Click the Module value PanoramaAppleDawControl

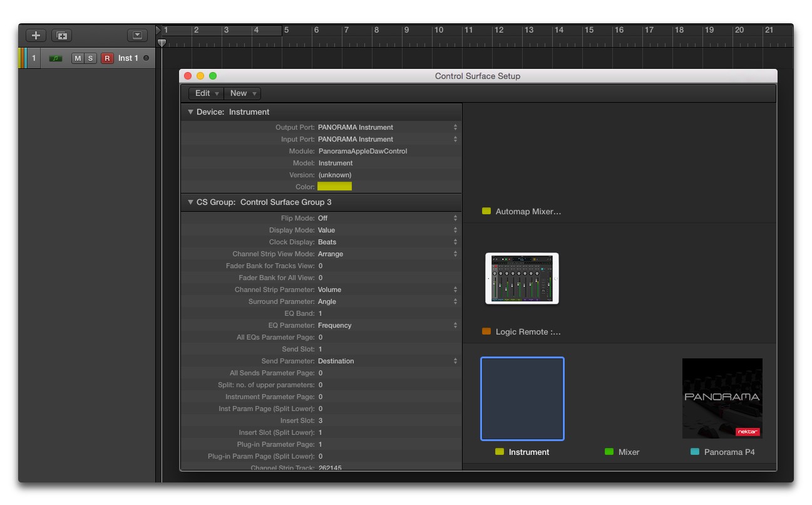point(362,151)
